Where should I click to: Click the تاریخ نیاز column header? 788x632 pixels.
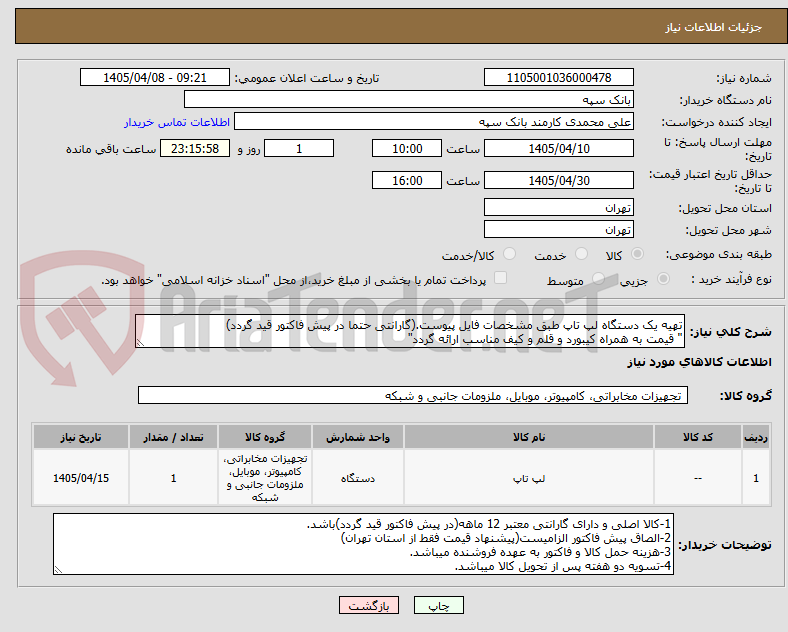pos(81,437)
